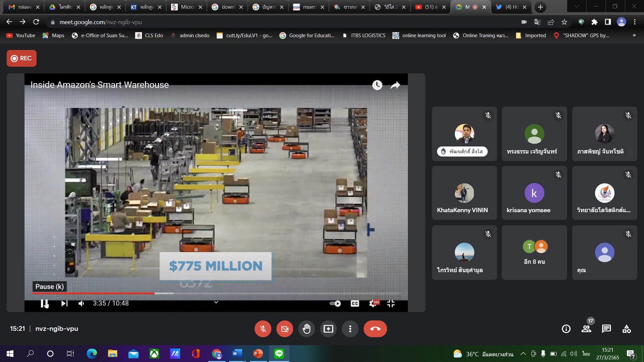Raise hand in the meeting

(x=306, y=329)
